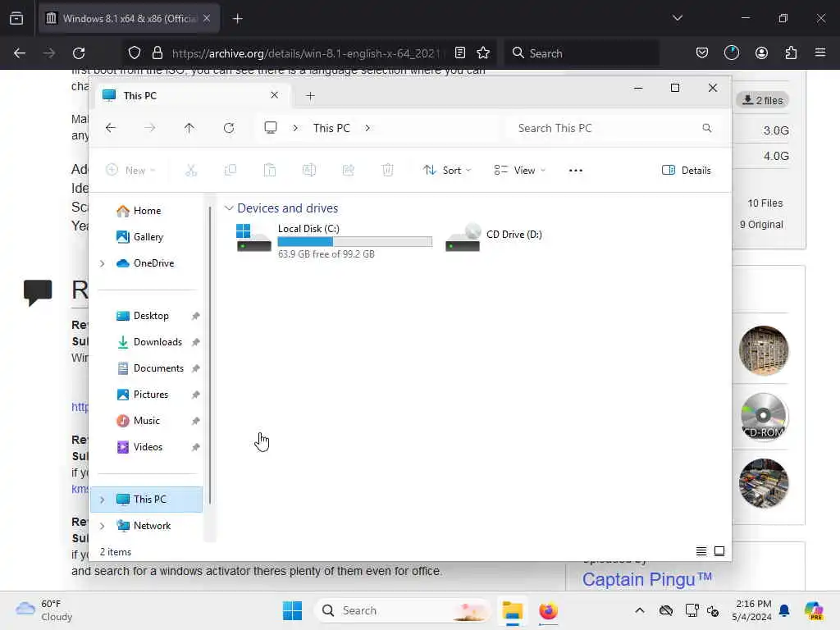840x630 pixels.
Task: Click the Explorer search magnifier icon
Action: (x=706, y=128)
